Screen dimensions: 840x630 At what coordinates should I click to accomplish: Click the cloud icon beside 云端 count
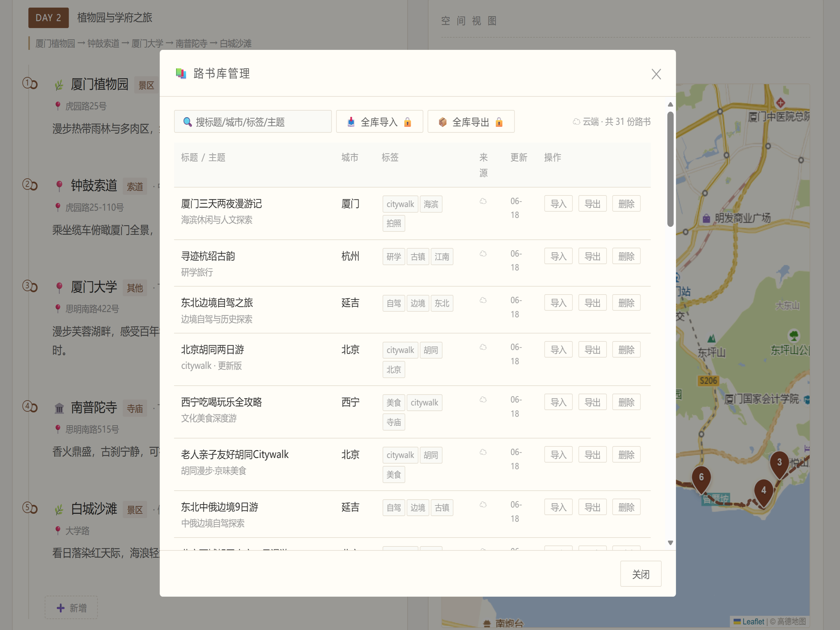(576, 122)
